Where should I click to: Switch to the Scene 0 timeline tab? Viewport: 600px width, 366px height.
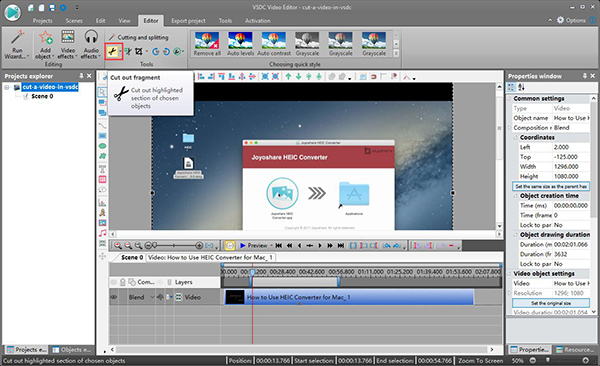(132, 257)
